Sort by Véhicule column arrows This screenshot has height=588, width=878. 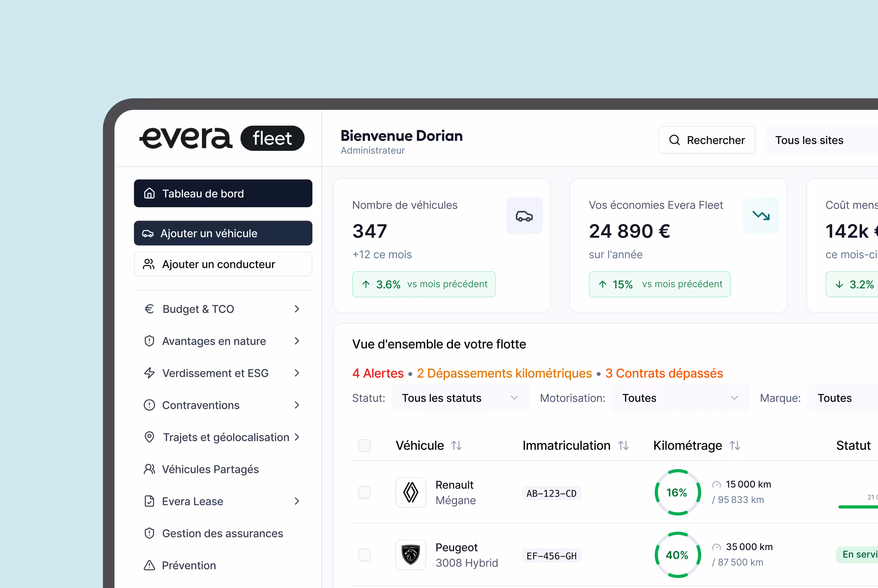pyautogui.click(x=456, y=445)
